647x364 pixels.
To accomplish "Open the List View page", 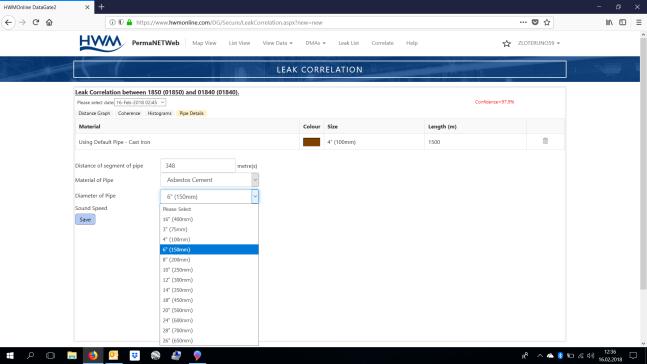I will 239,43.
